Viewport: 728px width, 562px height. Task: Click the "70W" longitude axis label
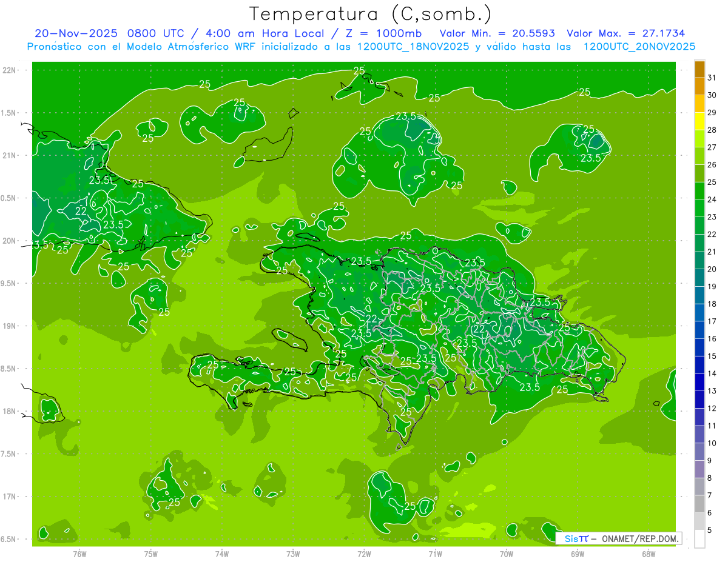pos(507,554)
